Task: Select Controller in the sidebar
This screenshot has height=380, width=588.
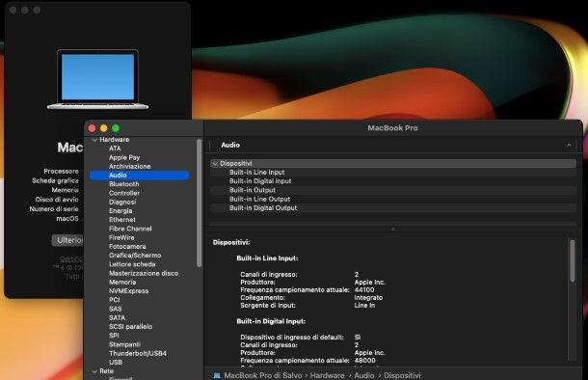Action: pos(124,193)
